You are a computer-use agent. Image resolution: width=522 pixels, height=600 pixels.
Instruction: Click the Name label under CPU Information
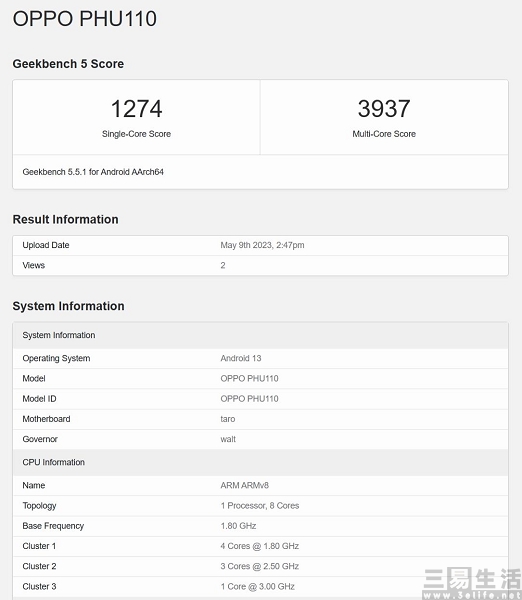point(34,486)
